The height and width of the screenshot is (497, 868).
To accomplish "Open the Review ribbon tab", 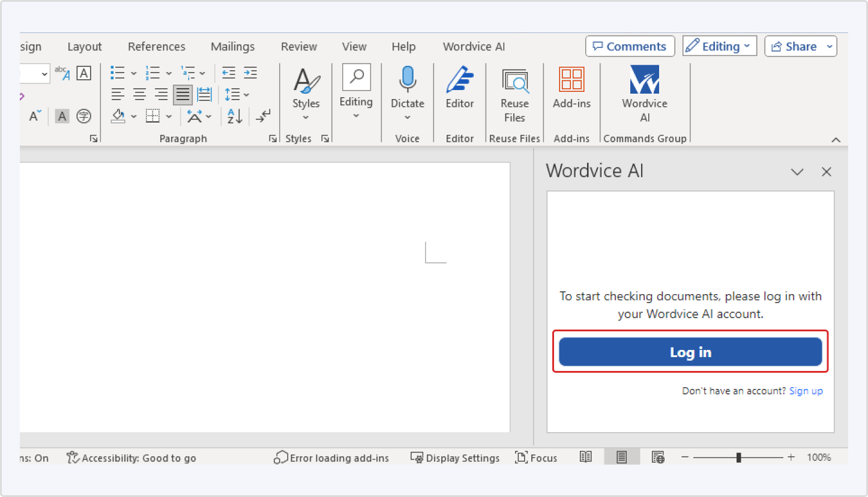I will tap(298, 46).
